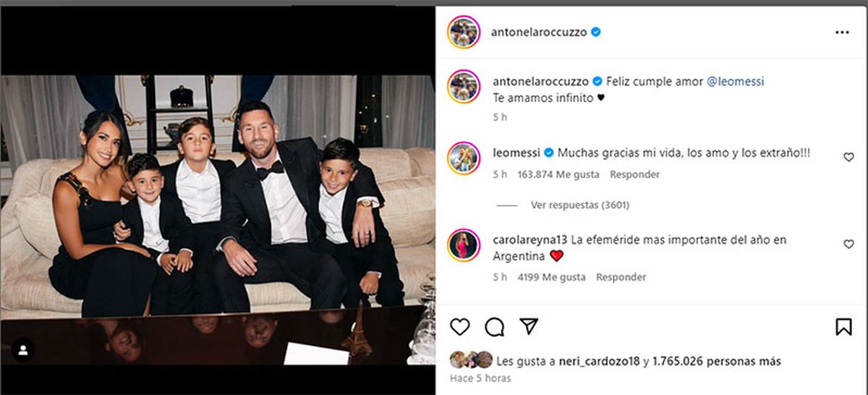Share the post via paper plane icon
Screen dimensions: 868x395
click(x=529, y=327)
